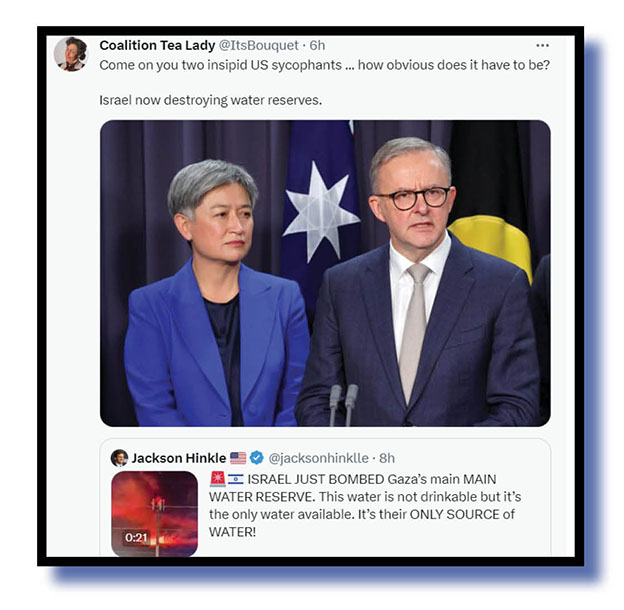Open the @ItsBouquet handle link
The height and width of the screenshot is (610, 624).
tap(259, 45)
